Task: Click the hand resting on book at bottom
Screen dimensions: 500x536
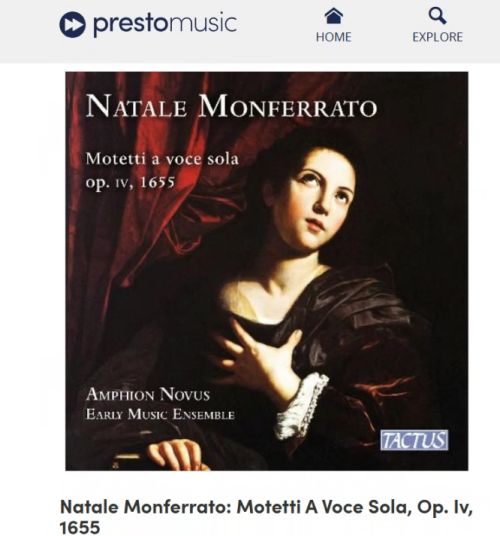Action: click(174, 455)
